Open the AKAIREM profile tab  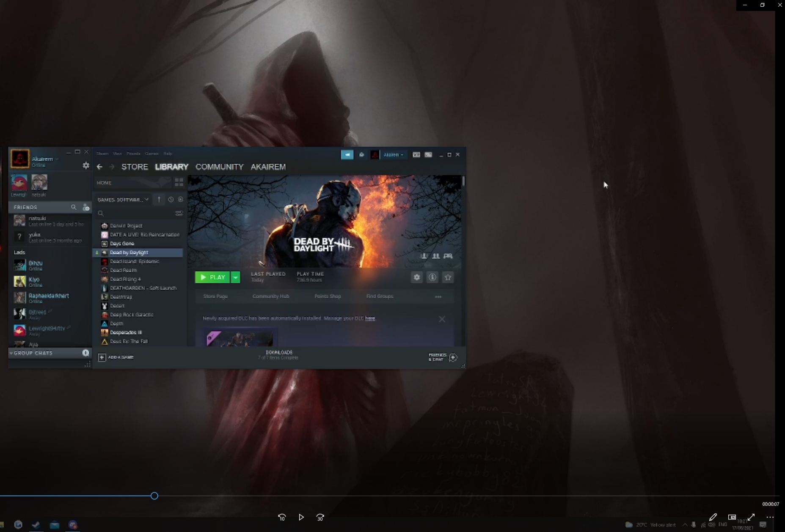pyautogui.click(x=268, y=167)
